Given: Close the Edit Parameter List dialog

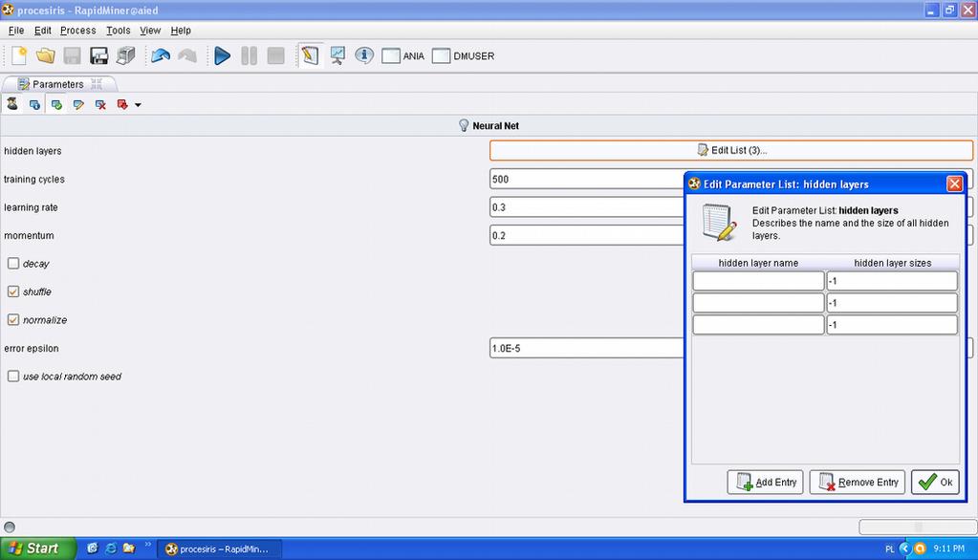Looking at the screenshot, I should (x=954, y=184).
